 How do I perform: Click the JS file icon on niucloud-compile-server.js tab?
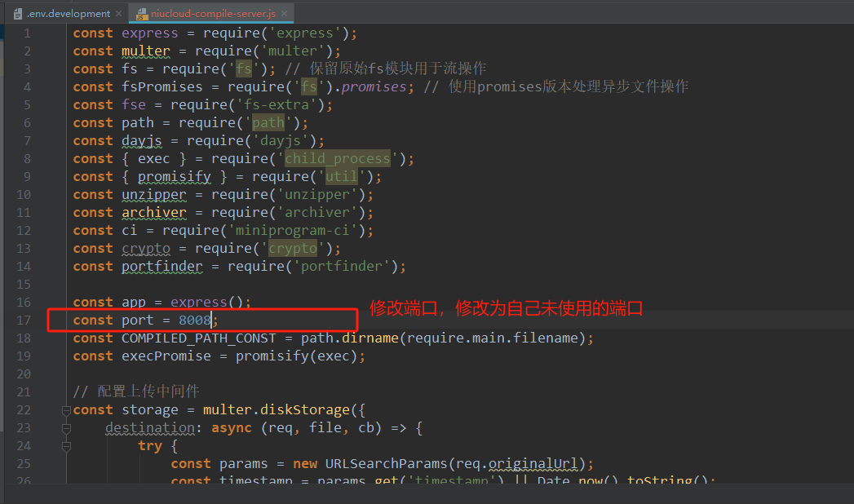141,14
